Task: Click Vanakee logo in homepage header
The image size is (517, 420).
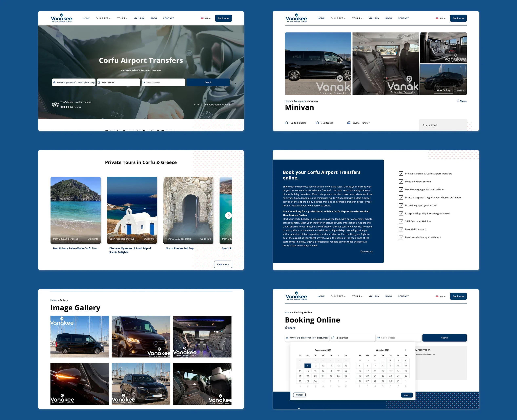Action: (x=61, y=18)
